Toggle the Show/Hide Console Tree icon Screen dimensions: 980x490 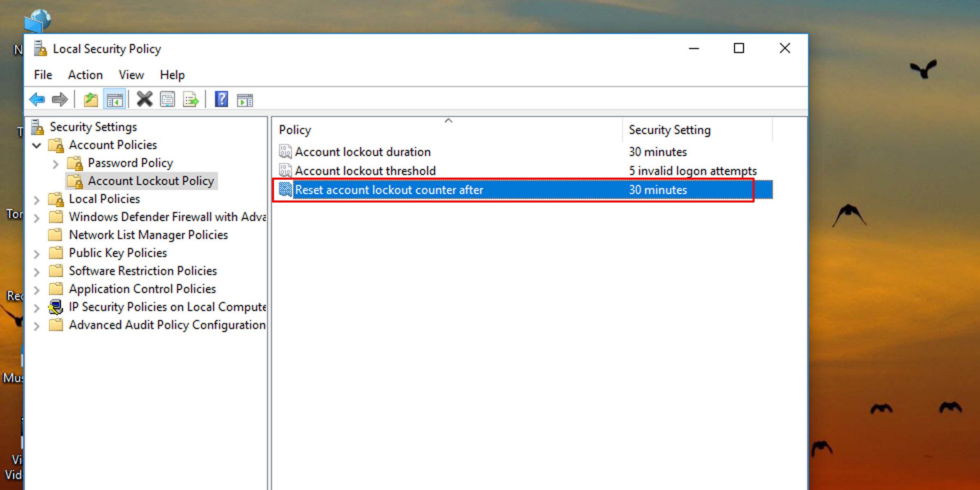115,99
